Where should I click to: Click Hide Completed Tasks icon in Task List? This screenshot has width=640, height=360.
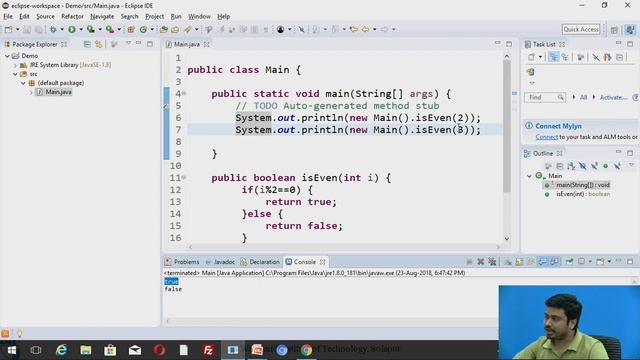[596, 57]
